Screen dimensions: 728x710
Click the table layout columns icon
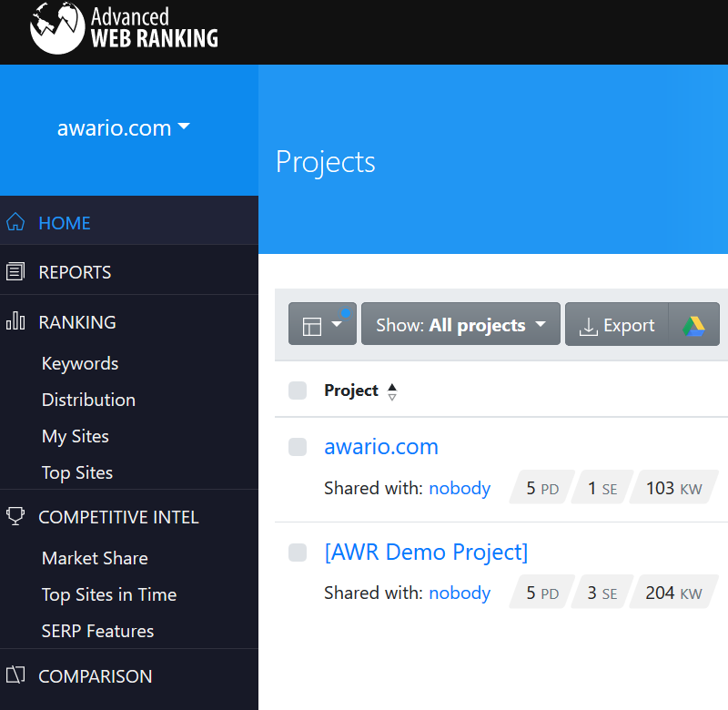pyautogui.click(x=312, y=326)
